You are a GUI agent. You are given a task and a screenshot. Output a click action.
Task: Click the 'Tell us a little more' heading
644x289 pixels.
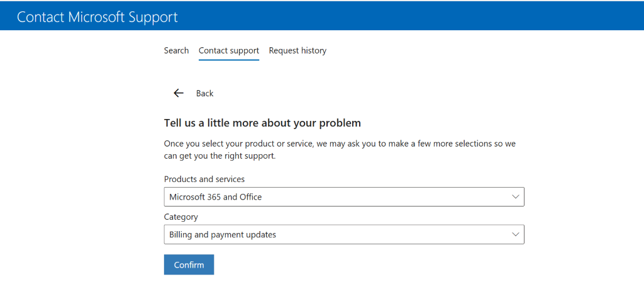tap(262, 123)
